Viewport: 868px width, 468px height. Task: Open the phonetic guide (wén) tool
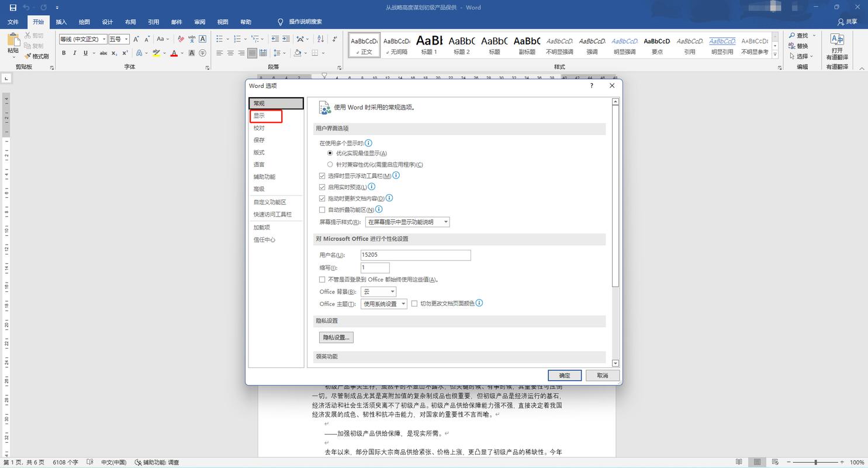pyautogui.click(x=192, y=39)
